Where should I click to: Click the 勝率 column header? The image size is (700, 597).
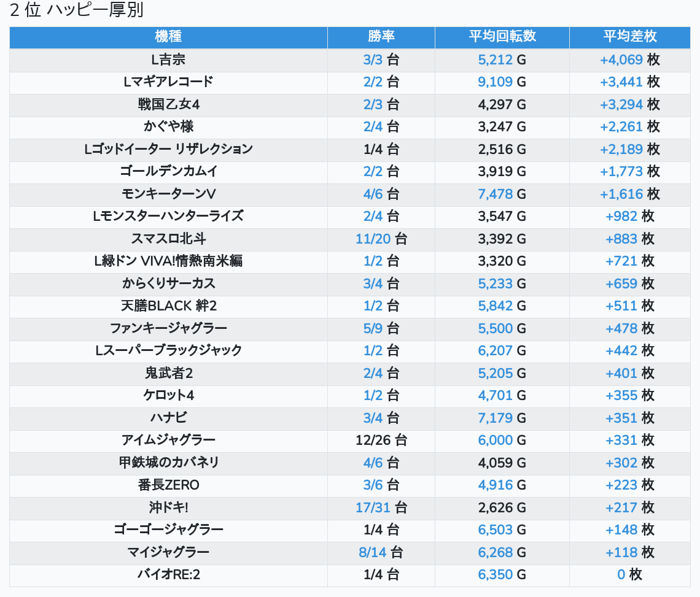pyautogui.click(x=381, y=36)
